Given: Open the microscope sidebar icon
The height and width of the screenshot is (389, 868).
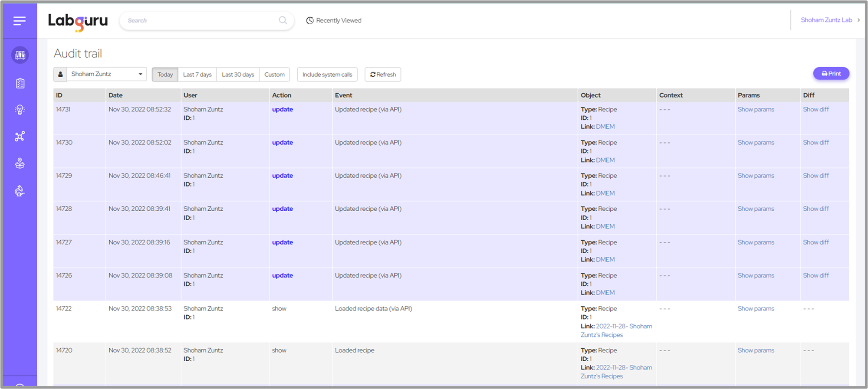Looking at the screenshot, I should [20, 191].
